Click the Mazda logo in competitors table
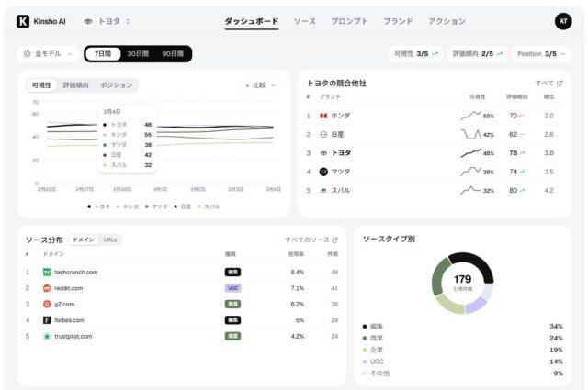The height and width of the screenshot is (390, 588). [323, 172]
